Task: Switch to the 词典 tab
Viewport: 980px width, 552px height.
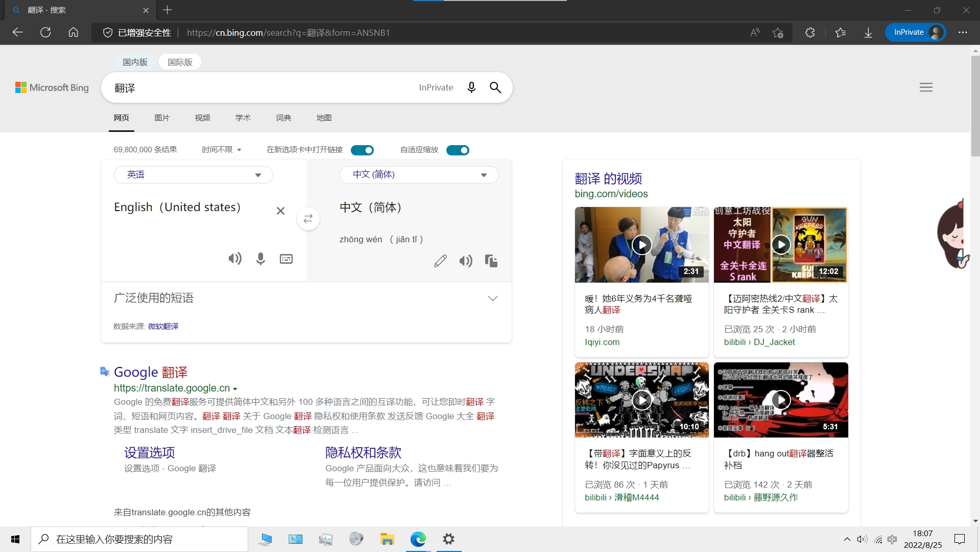Action: [283, 118]
